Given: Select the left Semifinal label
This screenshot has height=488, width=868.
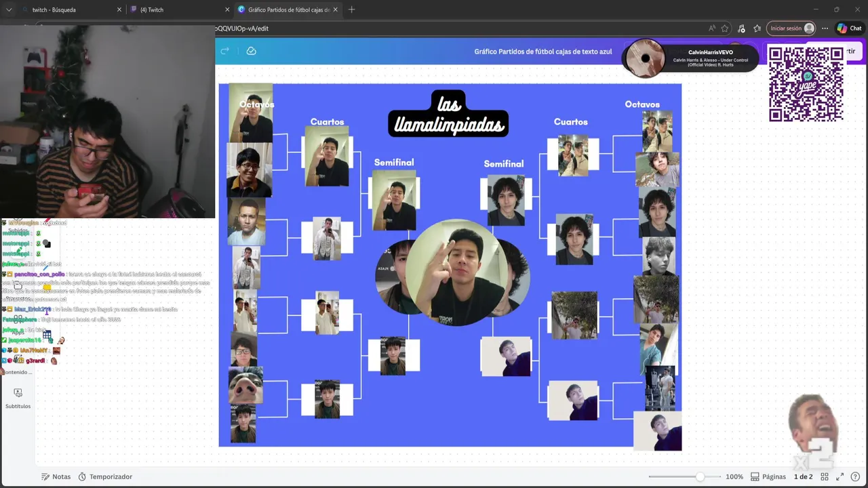Looking at the screenshot, I should 394,163.
